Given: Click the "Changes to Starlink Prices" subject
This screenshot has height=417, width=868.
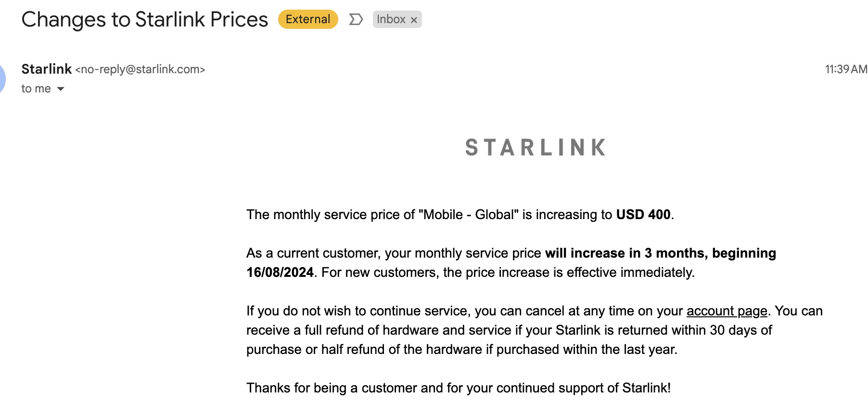Looking at the screenshot, I should tap(145, 20).
